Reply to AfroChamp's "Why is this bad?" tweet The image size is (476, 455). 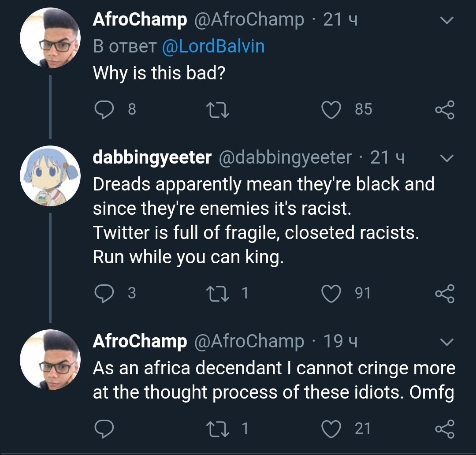point(104,110)
